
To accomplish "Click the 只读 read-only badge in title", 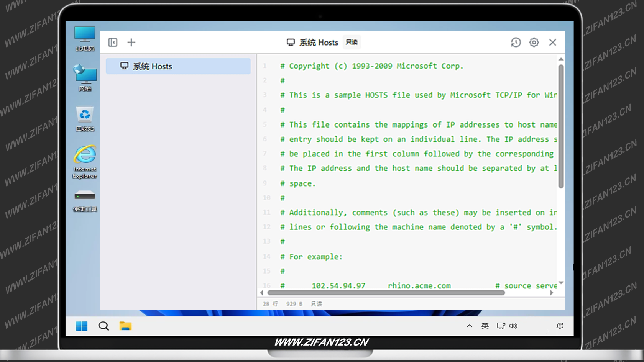I will tap(352, 42).
